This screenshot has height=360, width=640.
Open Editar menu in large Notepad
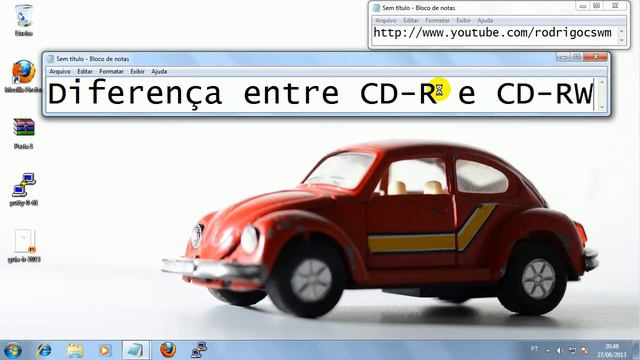click(85, 71)
